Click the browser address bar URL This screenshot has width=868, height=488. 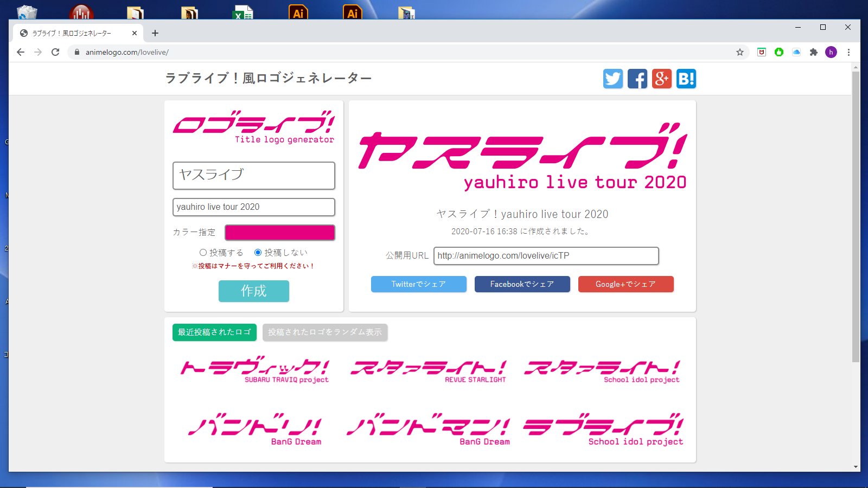(127, 52)
